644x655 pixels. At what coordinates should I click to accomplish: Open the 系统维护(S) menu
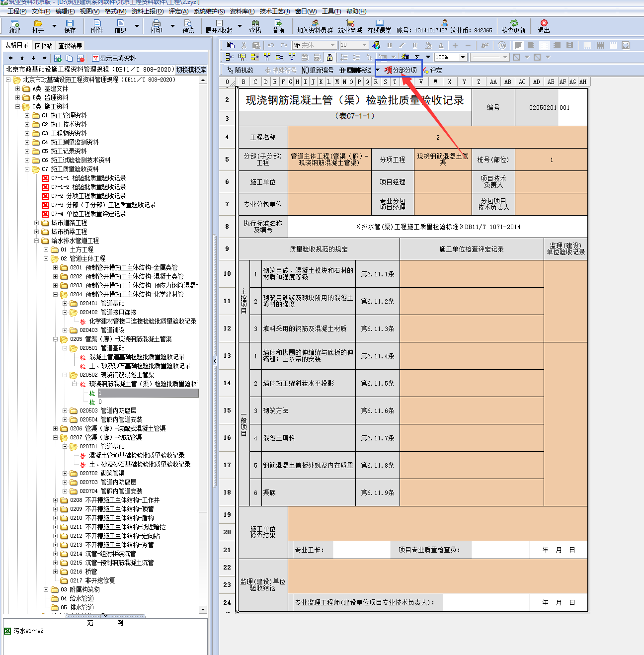pyautogui.click(x=209, y=11)
